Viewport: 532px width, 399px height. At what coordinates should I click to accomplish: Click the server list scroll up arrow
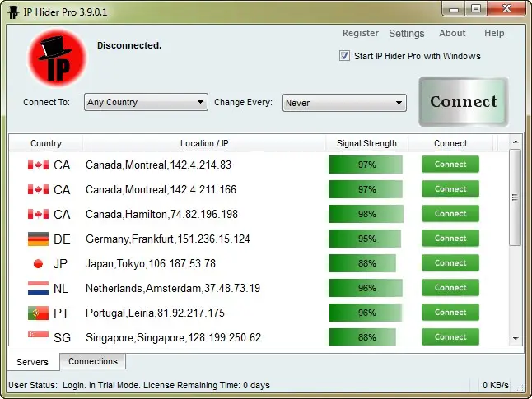pos(516,142)
